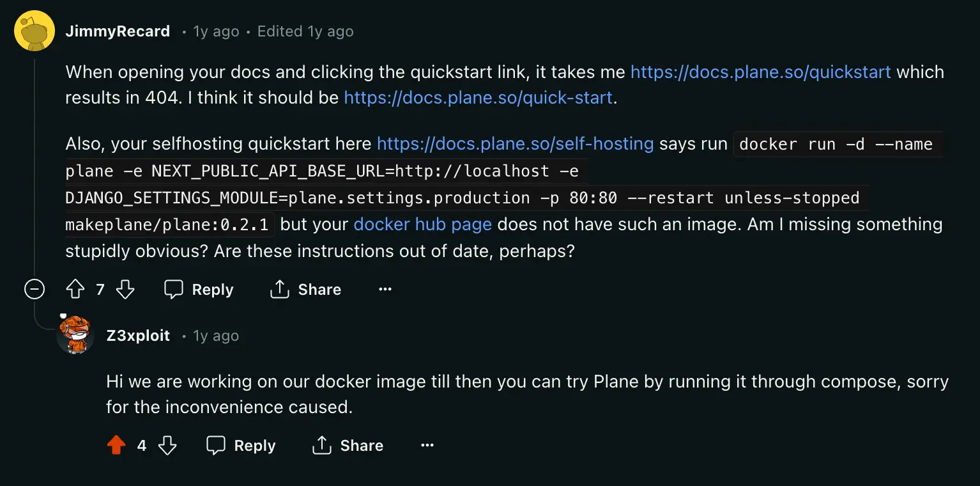
Task: Downvote JimmyRecard's comment
Action: [x=125, y=289]
